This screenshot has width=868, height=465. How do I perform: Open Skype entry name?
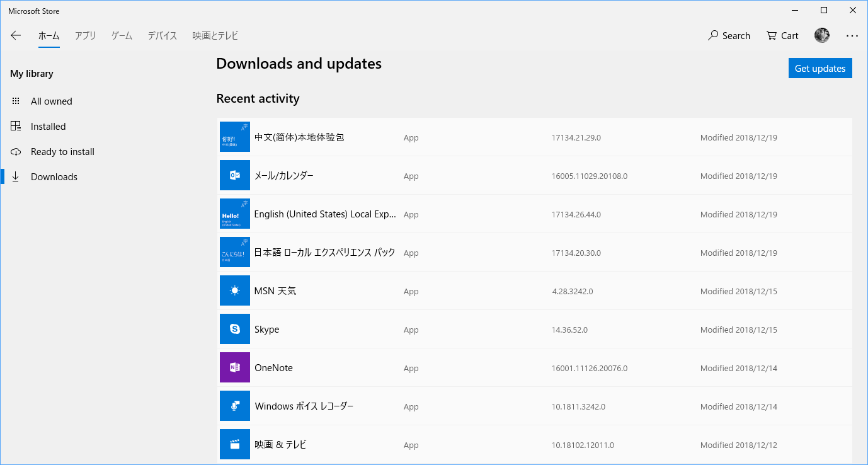tap(267, 330)
